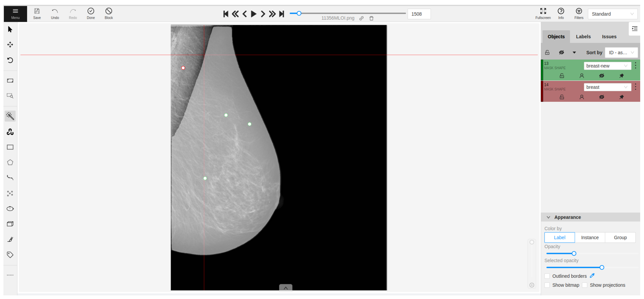Color by Group option
Image resolution: width=644 pixels, height=299 pixels.
click(620, 237)
